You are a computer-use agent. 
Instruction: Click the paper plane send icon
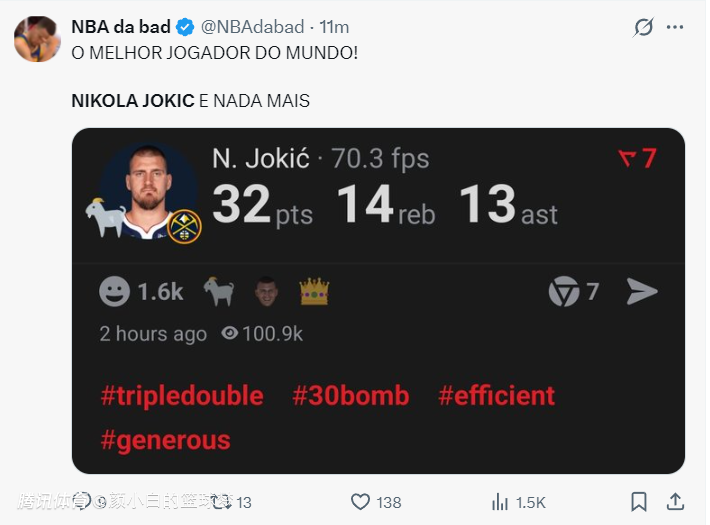(x=642, y=291)
